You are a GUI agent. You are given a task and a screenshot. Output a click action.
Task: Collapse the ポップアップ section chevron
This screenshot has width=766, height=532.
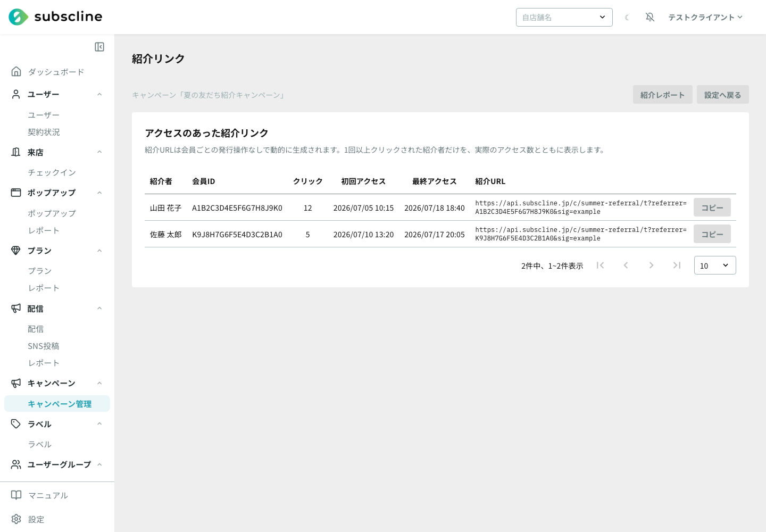99,193
